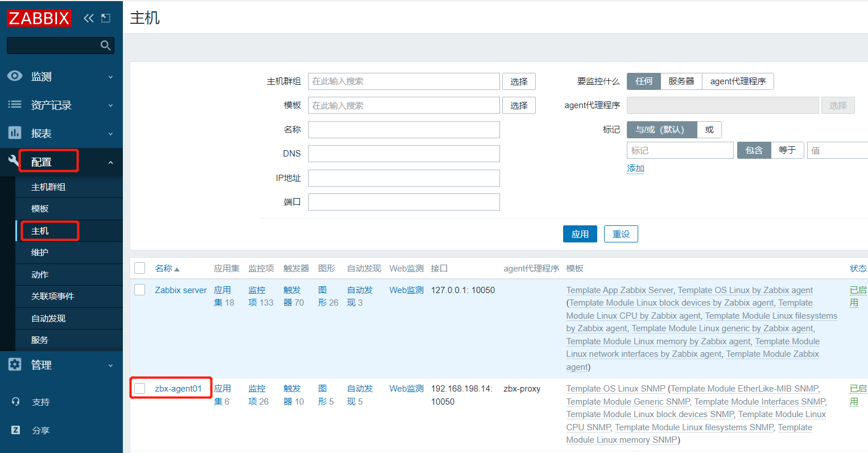This screenshot has width=868, height=453.
Task: Sort hosts by 状态 column header
Action: pos(858,269)
